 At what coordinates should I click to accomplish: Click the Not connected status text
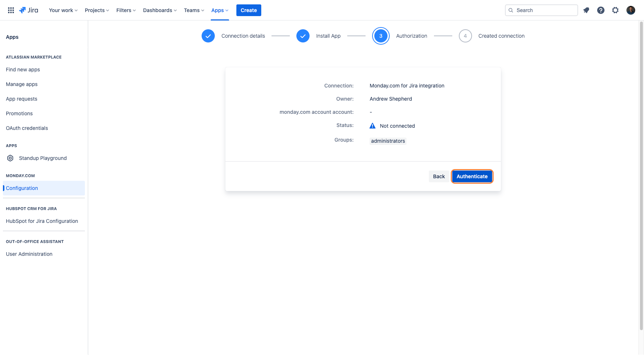397,126
